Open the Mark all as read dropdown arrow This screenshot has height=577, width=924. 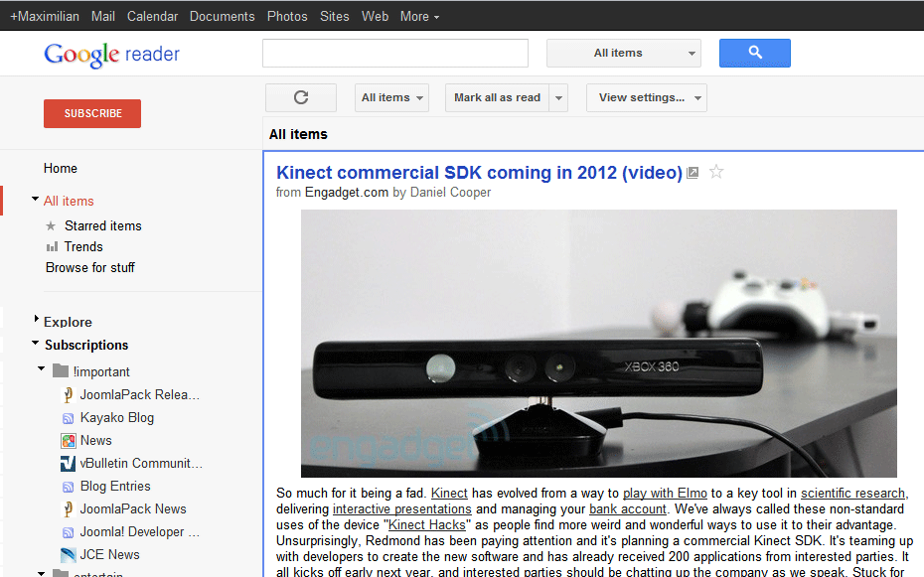tap(558, 97)
